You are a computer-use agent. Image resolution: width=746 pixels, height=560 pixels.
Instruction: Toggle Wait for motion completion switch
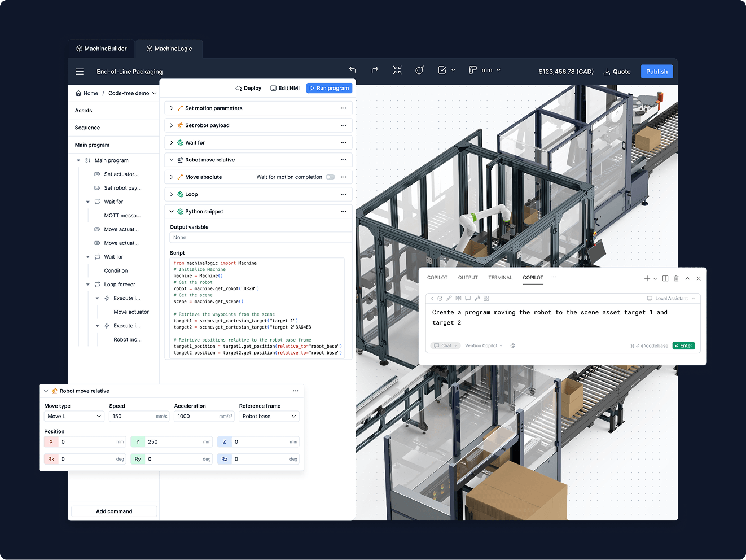click(x=331, y=177)
